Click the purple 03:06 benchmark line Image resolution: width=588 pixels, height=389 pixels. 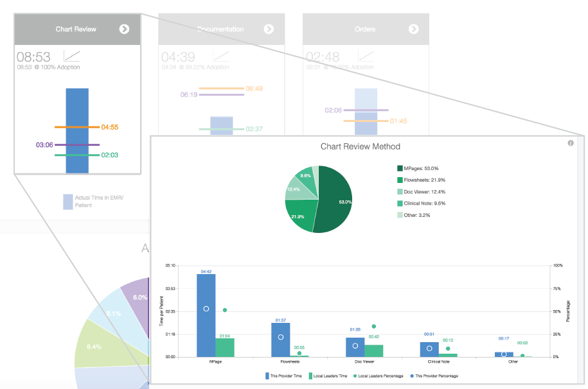[x=77, y=144]
